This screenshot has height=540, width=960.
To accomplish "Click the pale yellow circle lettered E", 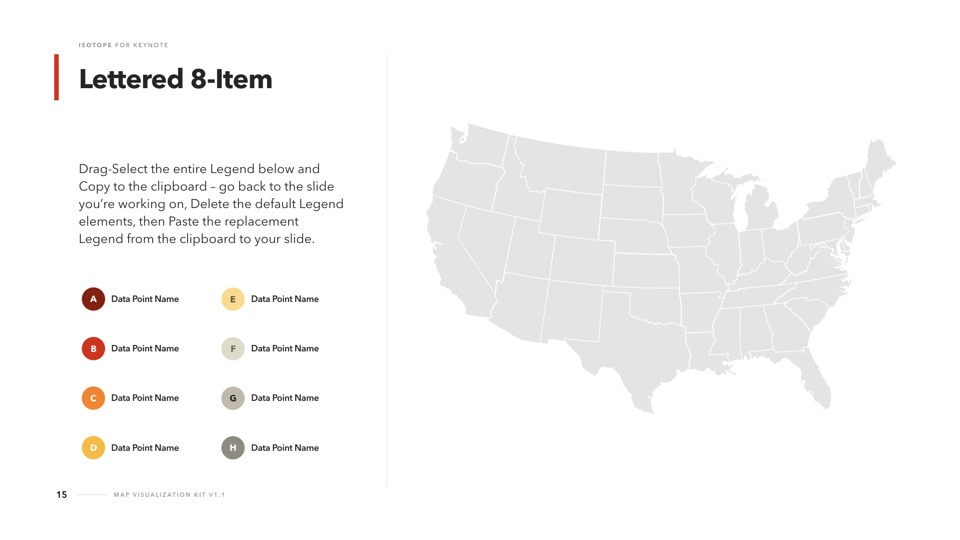I will click(x=233, y=299).
